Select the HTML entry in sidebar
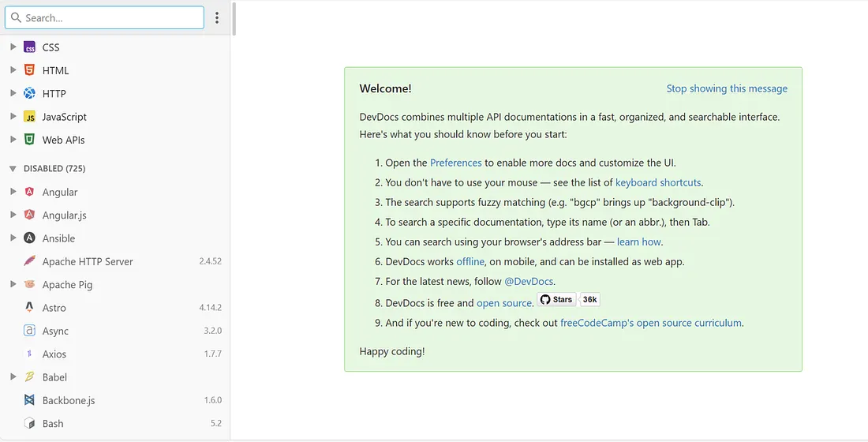The width and height of the screenshot is (868, 442). tap(115, 70)
